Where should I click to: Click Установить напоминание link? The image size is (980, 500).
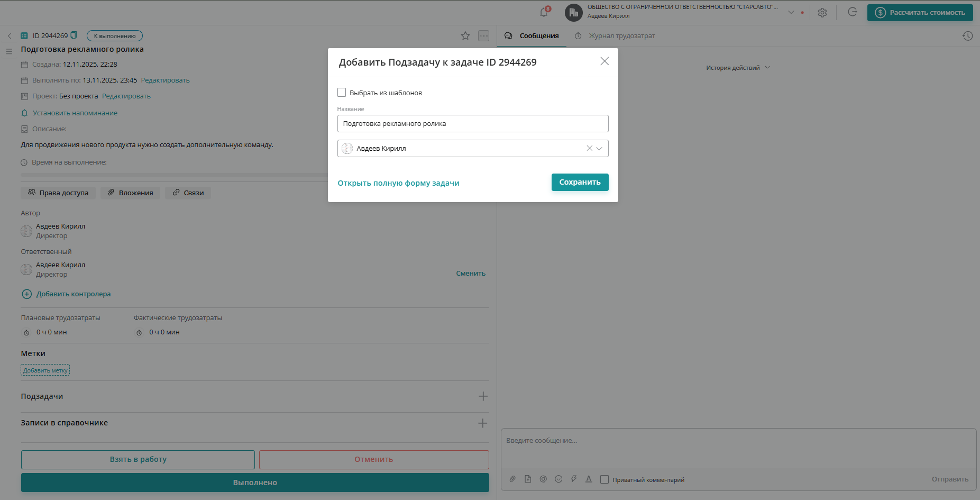point(75,113)
